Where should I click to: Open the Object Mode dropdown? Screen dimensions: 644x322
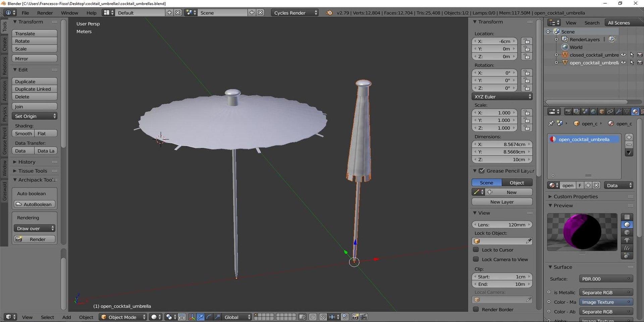tap(123, 317)
